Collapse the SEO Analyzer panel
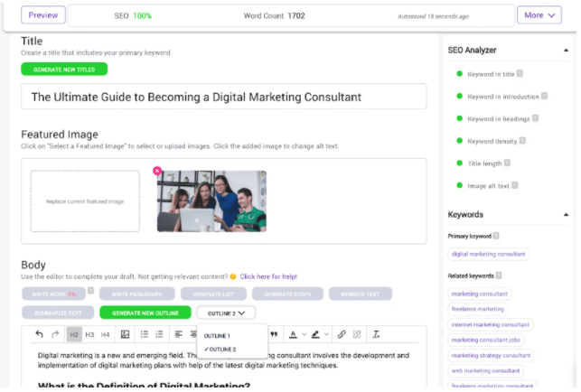Image resolution: width=581 pixels, height=392 pixels. pyautogui.click(x=566, y=50)
